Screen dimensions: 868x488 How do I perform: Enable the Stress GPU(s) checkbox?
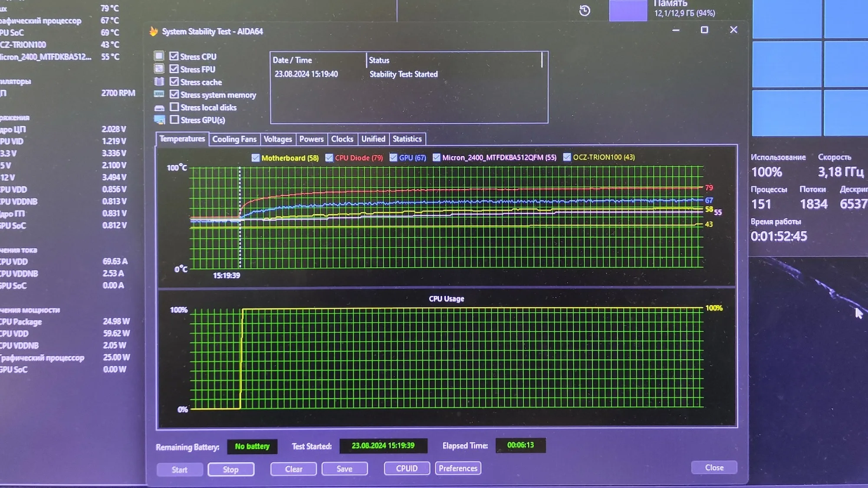[174, 119]
